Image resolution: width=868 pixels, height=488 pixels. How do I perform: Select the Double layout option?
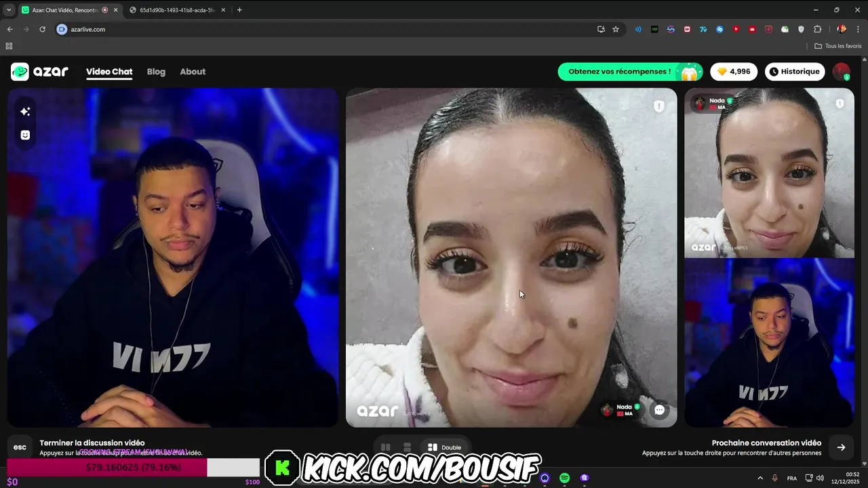444,447
